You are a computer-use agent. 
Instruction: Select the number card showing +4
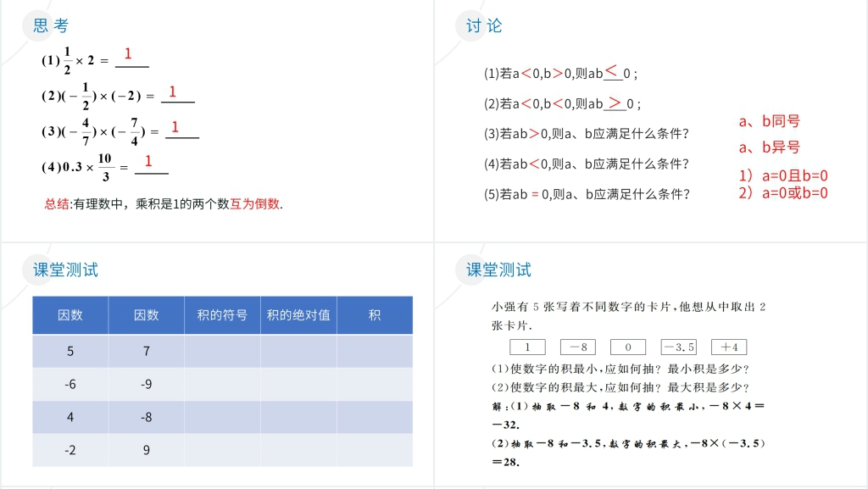(x=729, y=347)
